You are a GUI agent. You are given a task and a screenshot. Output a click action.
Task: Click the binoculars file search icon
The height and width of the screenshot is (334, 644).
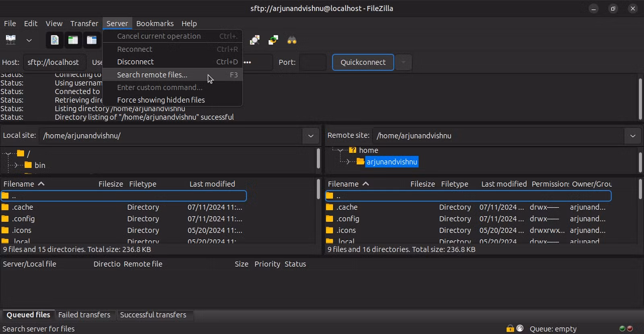tap(292, 40)
